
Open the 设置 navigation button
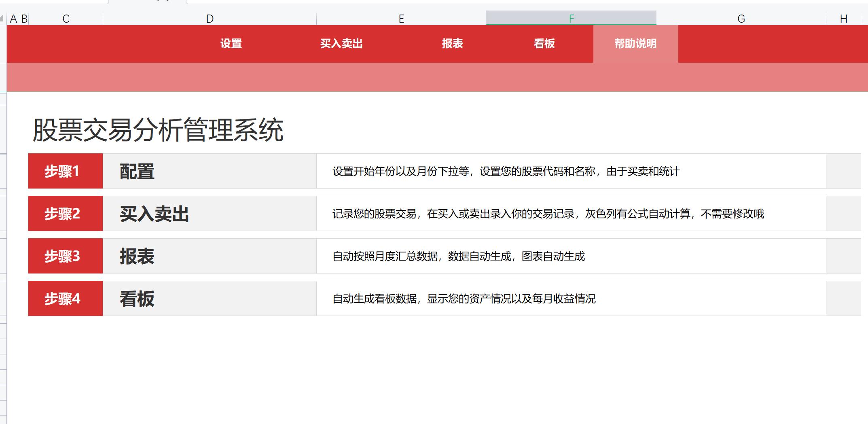click(231, 43)
